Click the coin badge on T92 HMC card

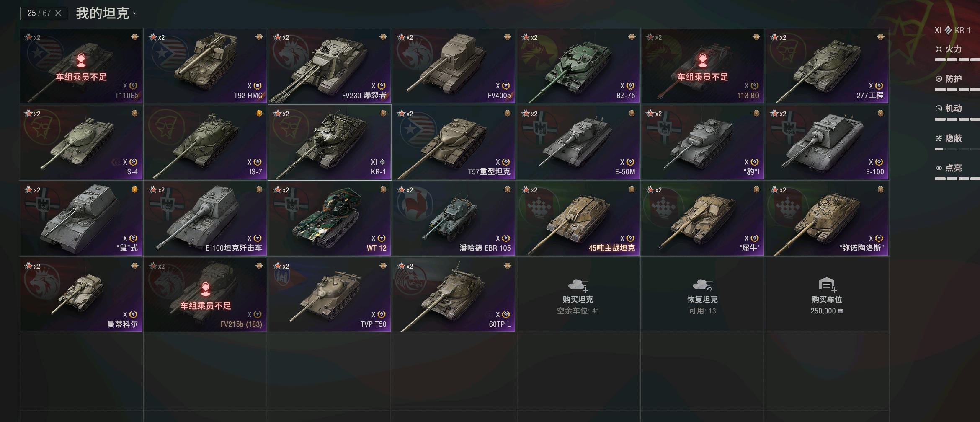tap(259, 37)
